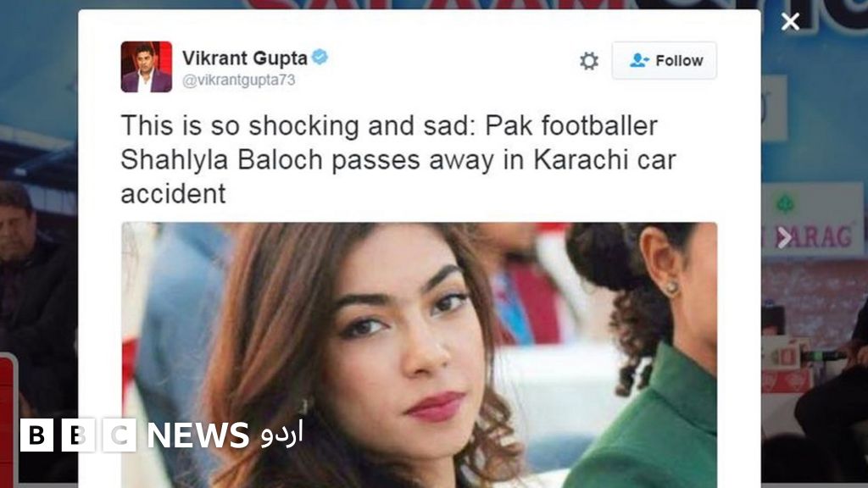Click the blue verified badge

point(320,57)
